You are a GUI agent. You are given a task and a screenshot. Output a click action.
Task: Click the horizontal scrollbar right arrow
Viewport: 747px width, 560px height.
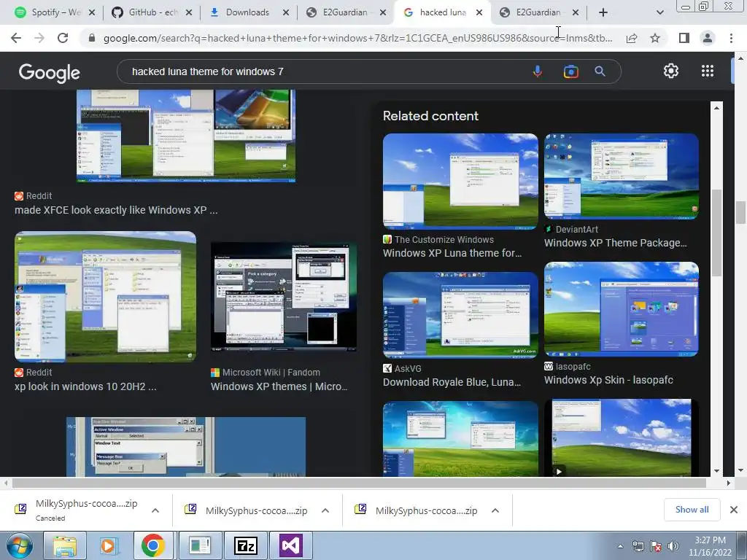[729, 483]
